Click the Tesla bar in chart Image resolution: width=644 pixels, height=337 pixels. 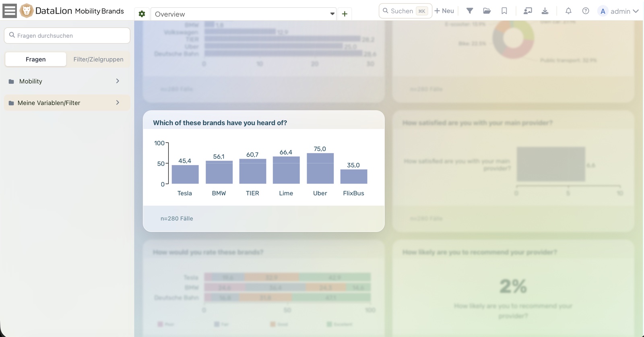tap(185, 174)
